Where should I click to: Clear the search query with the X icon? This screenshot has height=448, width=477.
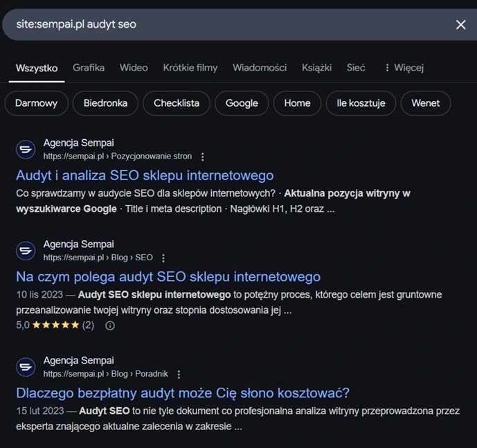(461, 25)
